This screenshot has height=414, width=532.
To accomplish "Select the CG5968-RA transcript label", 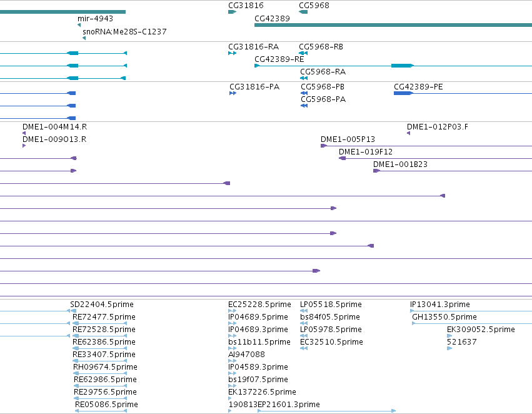I will click(x=323, y=72).
